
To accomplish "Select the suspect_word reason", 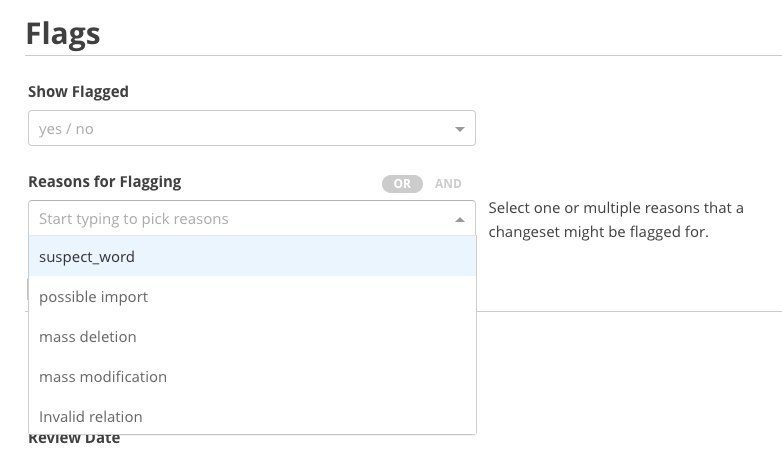I will tap(252, 256).
